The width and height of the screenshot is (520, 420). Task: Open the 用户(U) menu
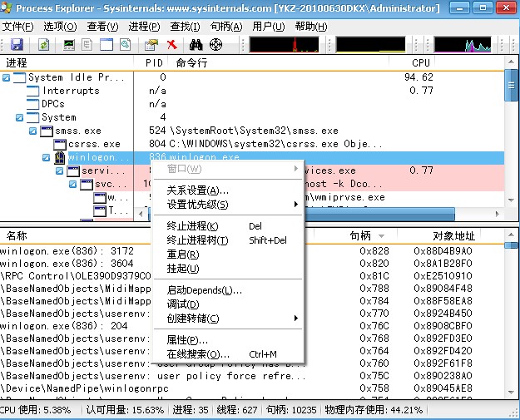point(268,26)
